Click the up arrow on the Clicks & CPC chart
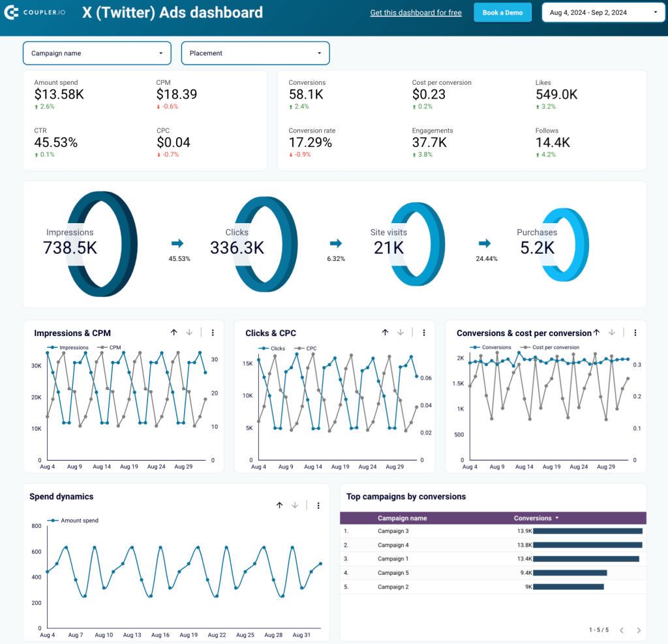The width and height of the screenshot is (668, 644). coord(385,332)
